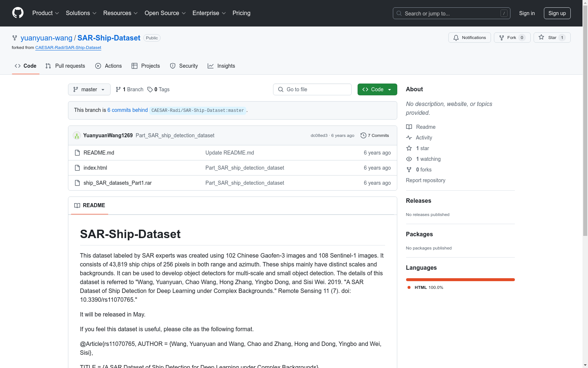Image resolution: width=588 pixels, height=368 pixels.
Task: Click the Sign in link
Action: click(527, 13)
